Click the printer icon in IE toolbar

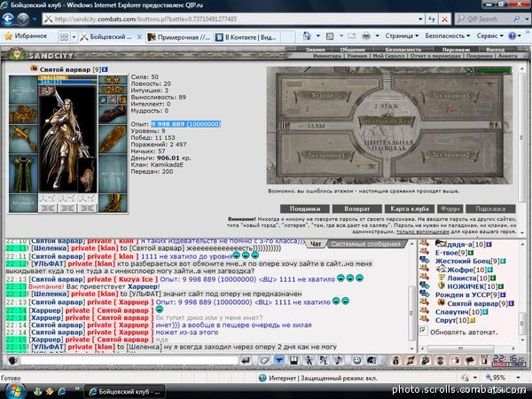365,35
